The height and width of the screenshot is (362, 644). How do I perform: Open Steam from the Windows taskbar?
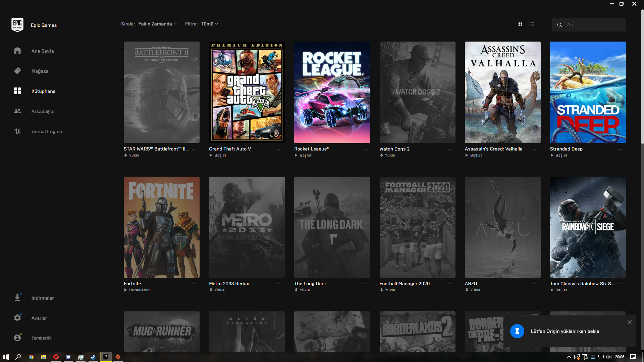(x=93, y=357)
